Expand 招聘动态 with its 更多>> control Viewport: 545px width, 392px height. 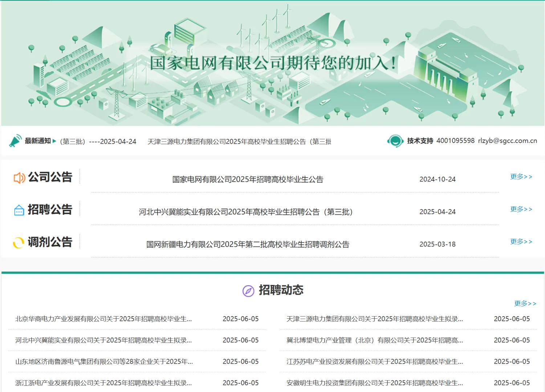click(x=525, y=303)
